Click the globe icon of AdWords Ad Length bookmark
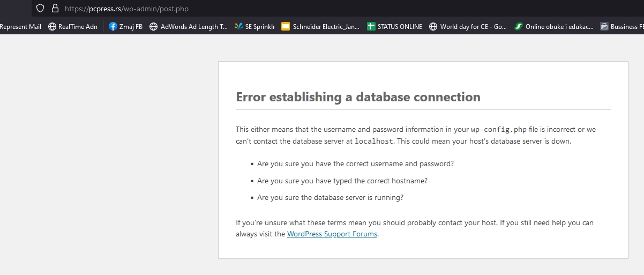This screenshot has width=644, height=275. [x=153, y=26]
